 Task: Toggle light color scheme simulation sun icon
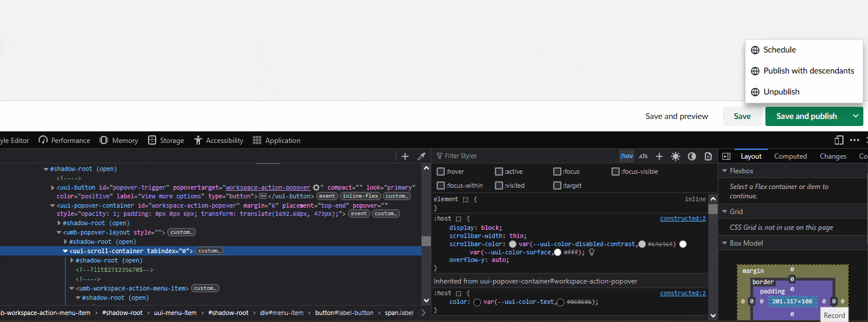pyautogui.click(x=676, y=156)
